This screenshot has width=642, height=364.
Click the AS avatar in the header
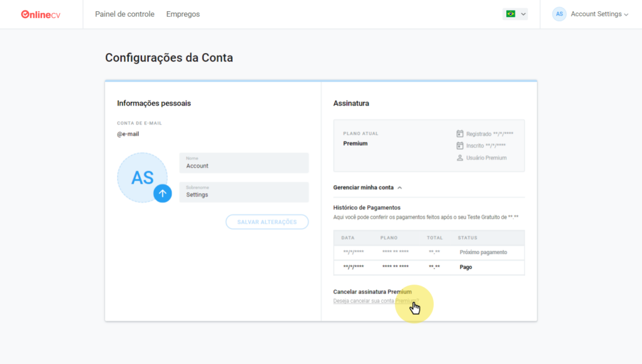pyautogui.click(x=559, y=14)
